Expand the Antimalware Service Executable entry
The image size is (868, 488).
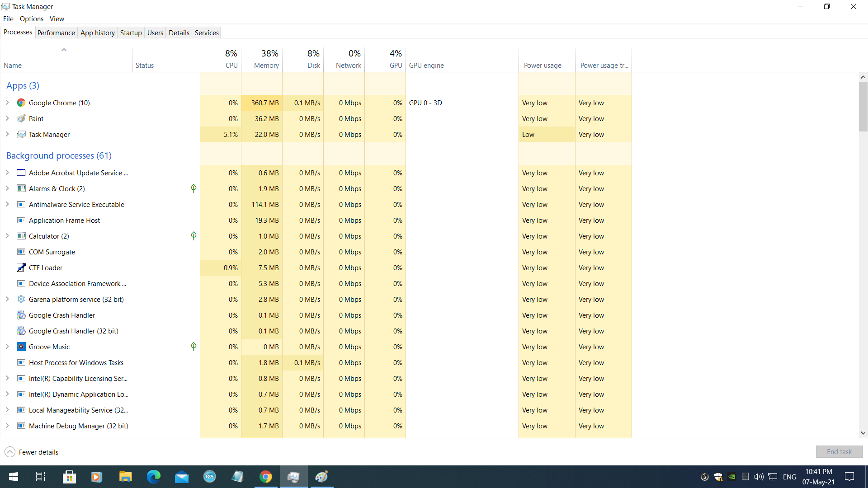click(x=7, y=205)
